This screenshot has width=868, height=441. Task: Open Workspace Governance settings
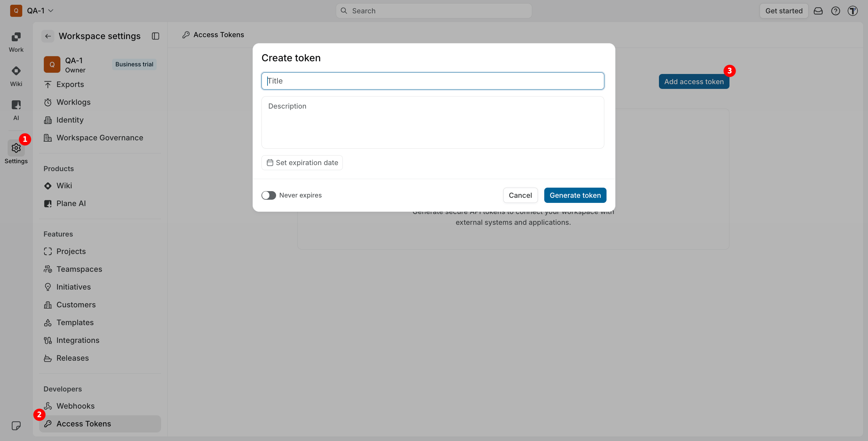pyautogui.click(x=100, y=138)
